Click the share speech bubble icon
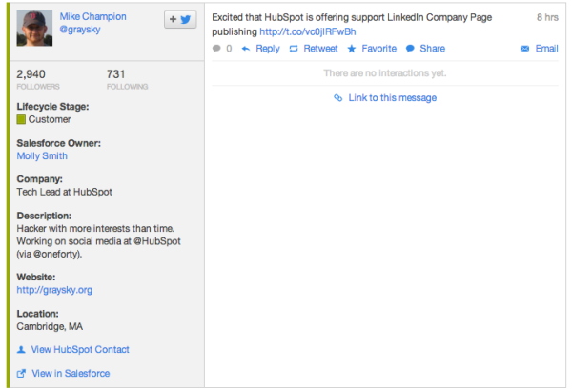572x392 pixels. [x=410, y=49]
